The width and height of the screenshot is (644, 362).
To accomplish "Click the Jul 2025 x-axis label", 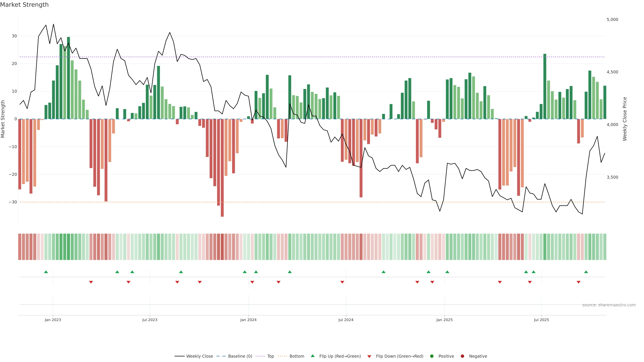I will pyautogui.click(x=541, y=320).
